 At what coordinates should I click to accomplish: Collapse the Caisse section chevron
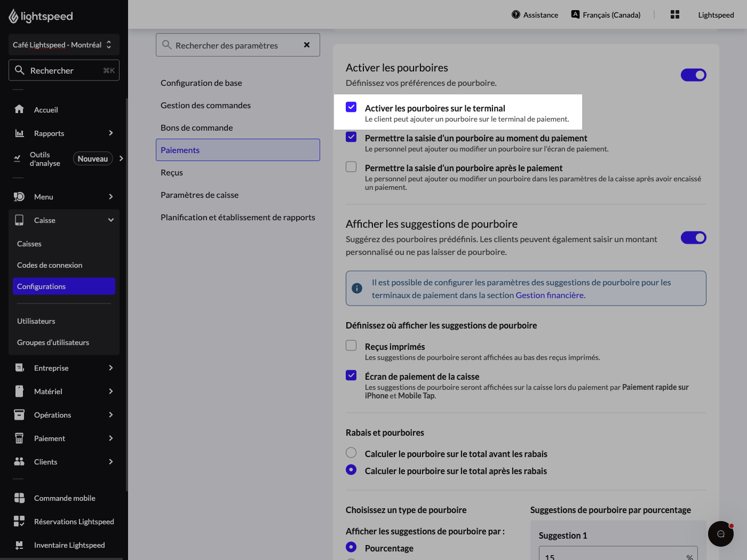click(111, 220)
